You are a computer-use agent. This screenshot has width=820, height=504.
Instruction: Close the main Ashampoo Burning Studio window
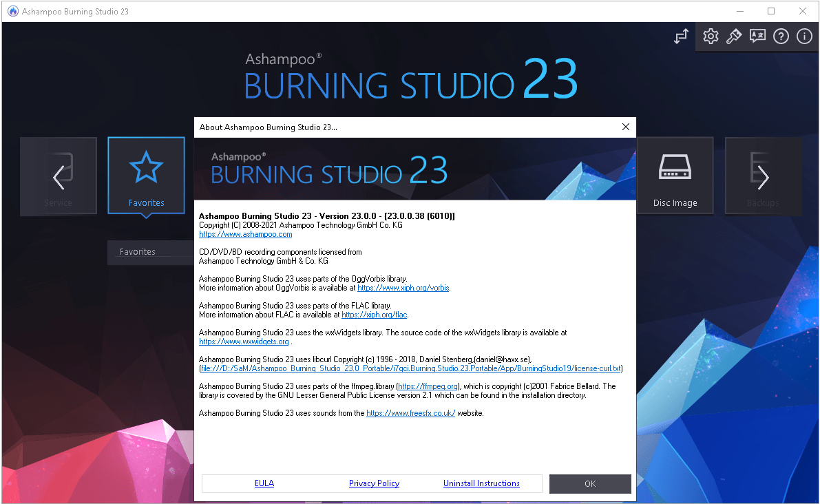(x=802, y=11)
